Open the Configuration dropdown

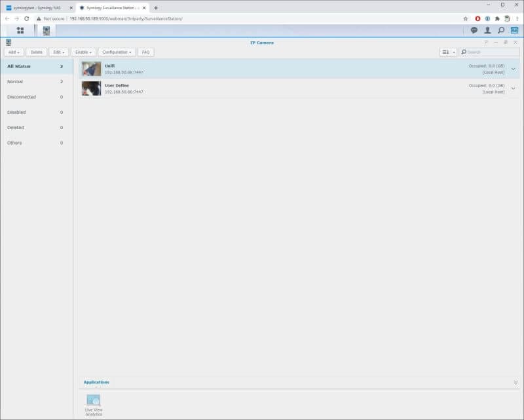click(117, 52)
